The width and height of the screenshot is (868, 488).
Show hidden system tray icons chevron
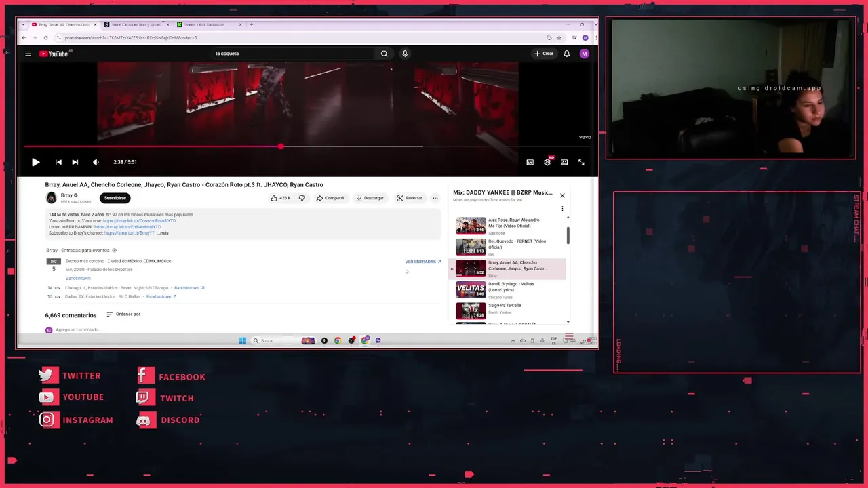[x=513, y=341]
